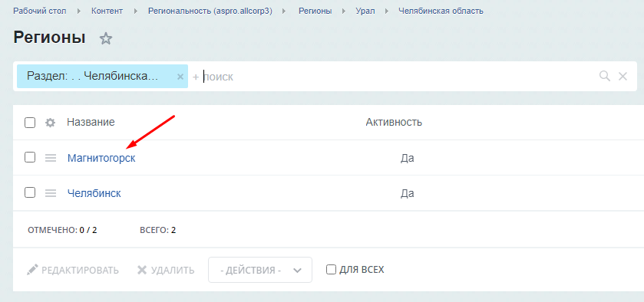Click the Регионы page heading

49,38
